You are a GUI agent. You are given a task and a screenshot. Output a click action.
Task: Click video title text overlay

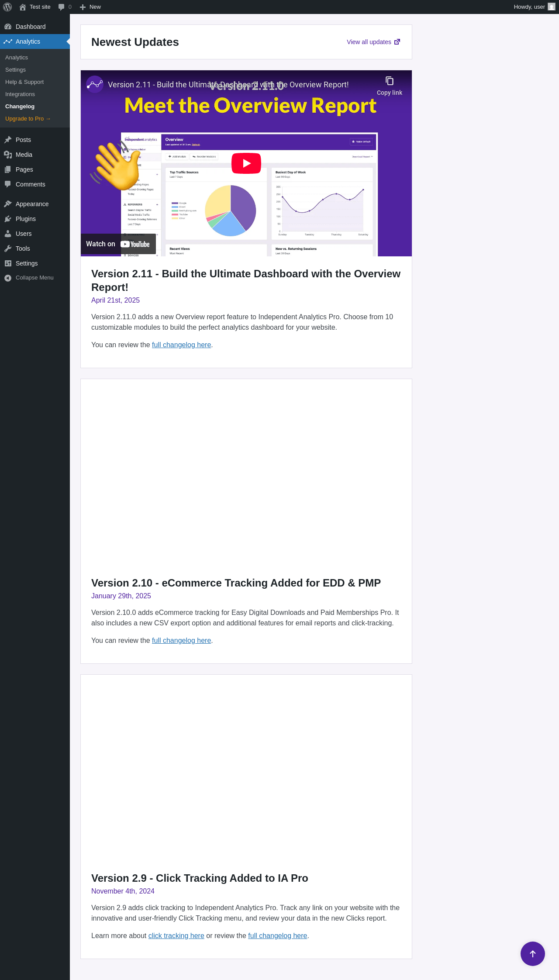click(228, 85)
